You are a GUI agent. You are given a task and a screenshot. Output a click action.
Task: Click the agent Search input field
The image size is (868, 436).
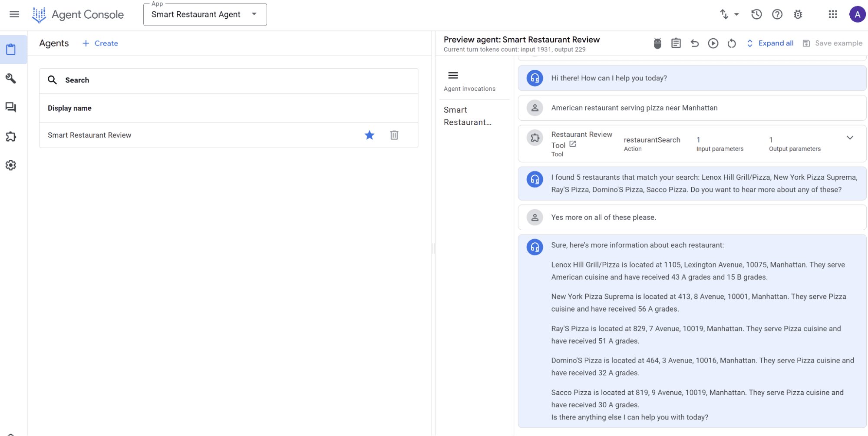(x=234, y=80)
